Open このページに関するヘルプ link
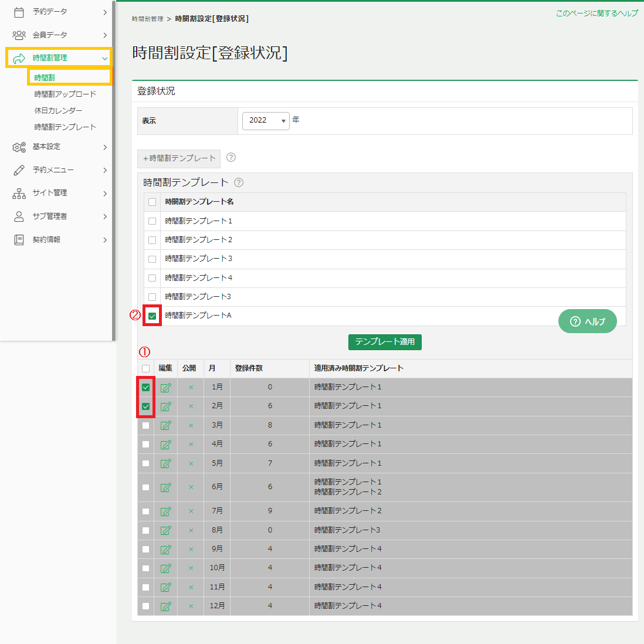This screenshot has height=644, width=644. [596, 13]
